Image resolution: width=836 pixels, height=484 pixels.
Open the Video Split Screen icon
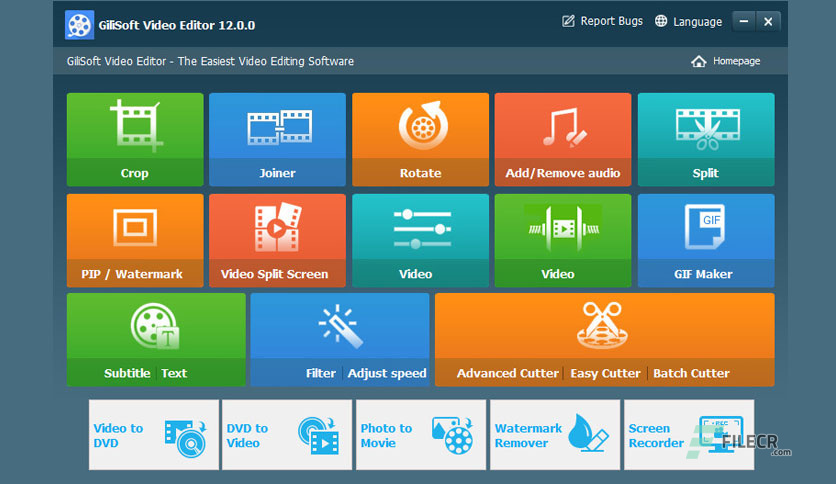pos(278,227)
